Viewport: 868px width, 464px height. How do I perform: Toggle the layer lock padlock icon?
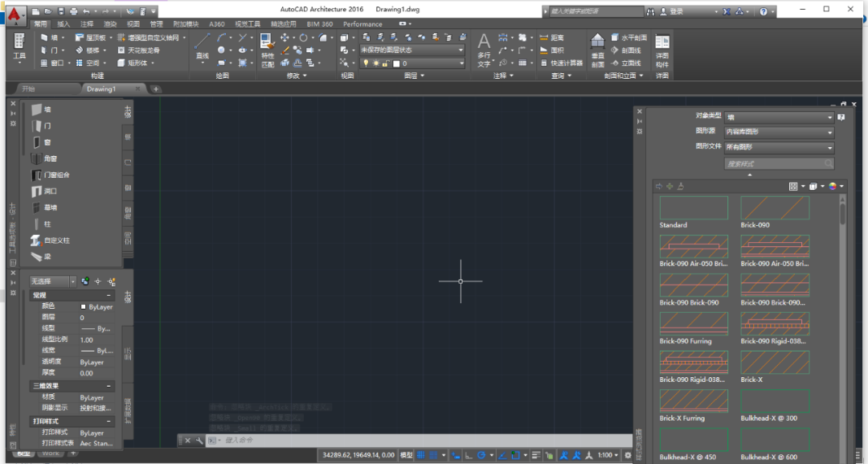[386, 64]
